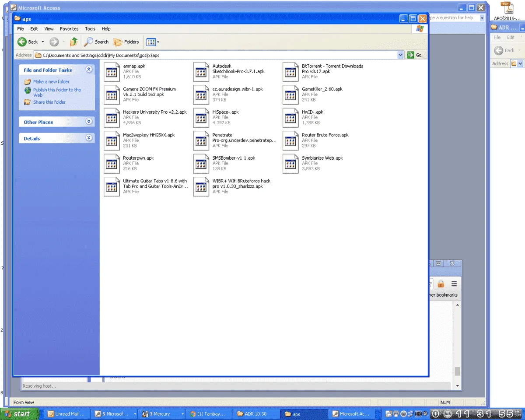Select the anmap.apk file icon
Viewport: 525px width, 420px height.
112,72
